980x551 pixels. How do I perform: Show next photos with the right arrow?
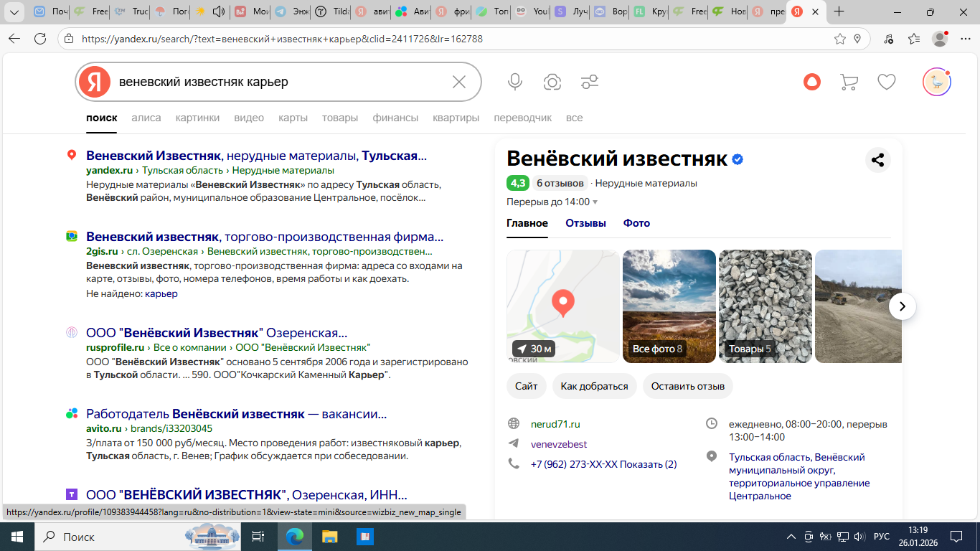903,306
